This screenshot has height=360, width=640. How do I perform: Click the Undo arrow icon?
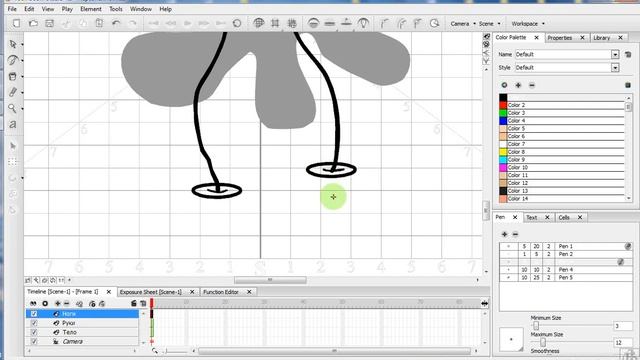pos(116,24)
